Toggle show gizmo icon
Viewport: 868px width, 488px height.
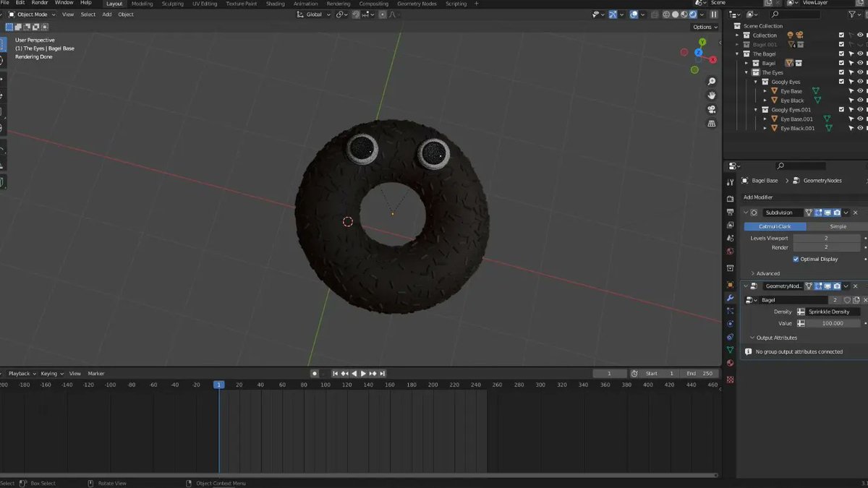[613, 14]
